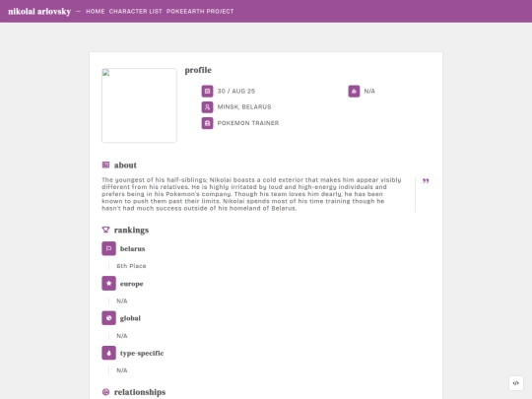Screen dimensions: 532x399
Task: Click the about paragraph starting 'The youngest'
Action: [251, 194]
